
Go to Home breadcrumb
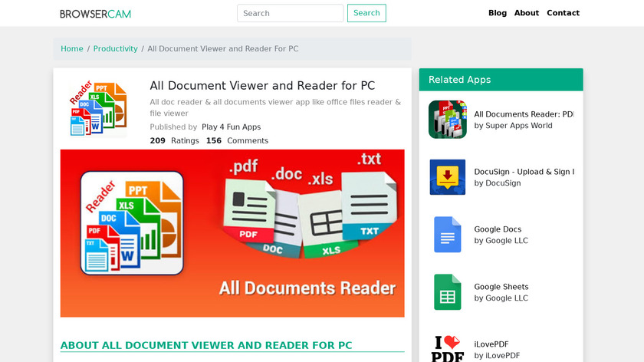pyautogui.click(x=72, y=49)
